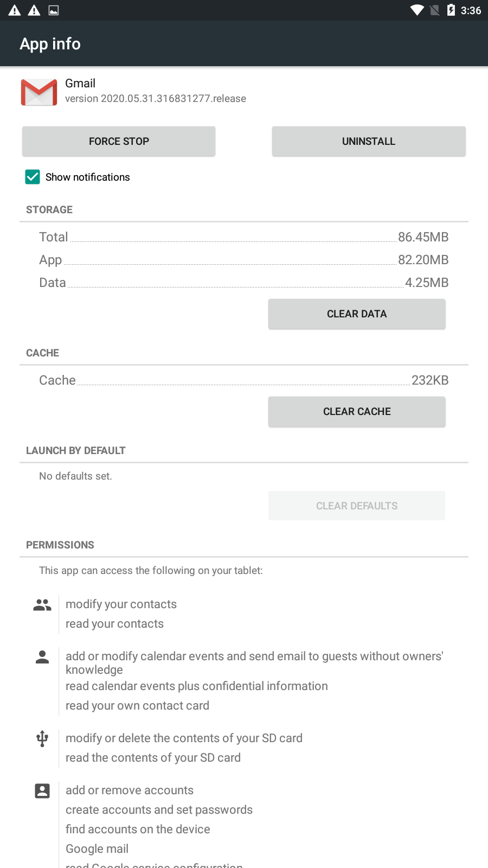The image size is (488, 868).
Task: Tap the App info title header
Action: (50, 44)
